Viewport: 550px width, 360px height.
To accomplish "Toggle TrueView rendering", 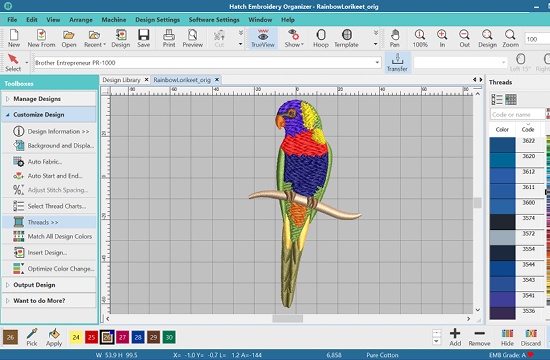I will [x=263, y=38].
